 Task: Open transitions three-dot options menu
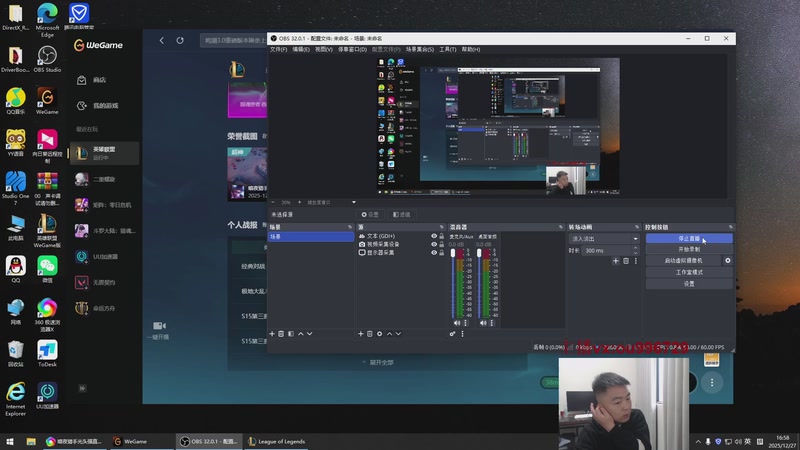636,261
